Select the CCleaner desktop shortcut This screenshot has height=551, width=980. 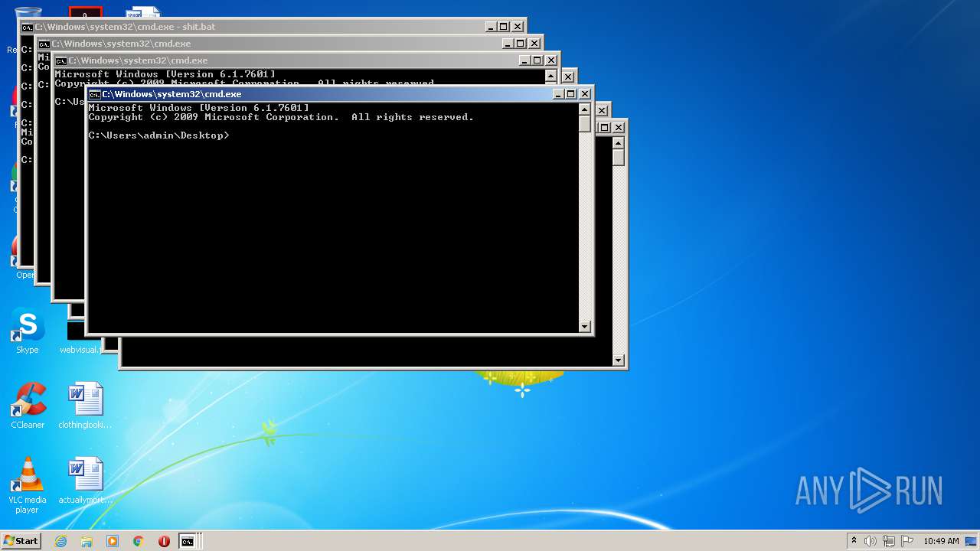[x=28, y=406]
